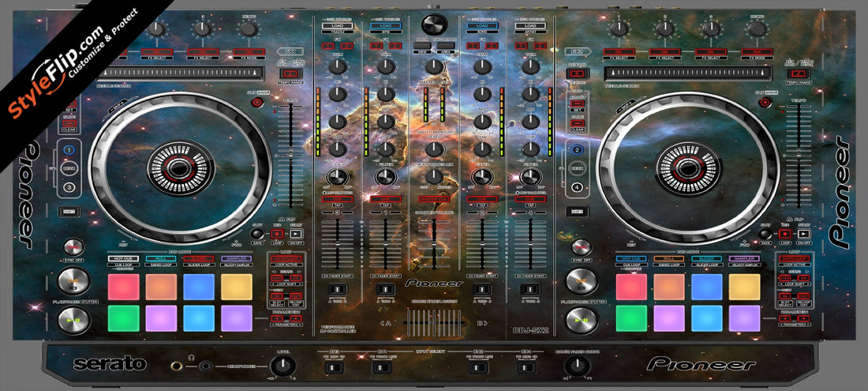This screenshot has height=391, width=868.
Task: Tap the right deck round CUE button
Action: coord(582,281)
